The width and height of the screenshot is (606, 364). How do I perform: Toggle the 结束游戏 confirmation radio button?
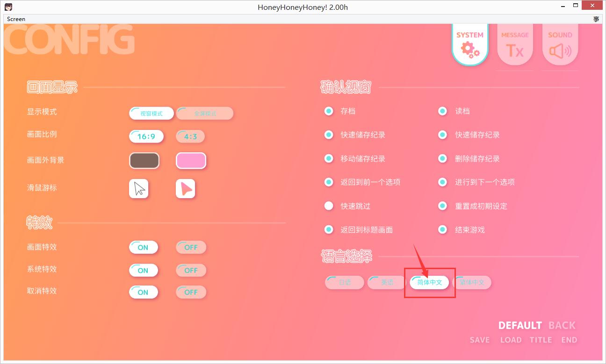pos(443,230)
